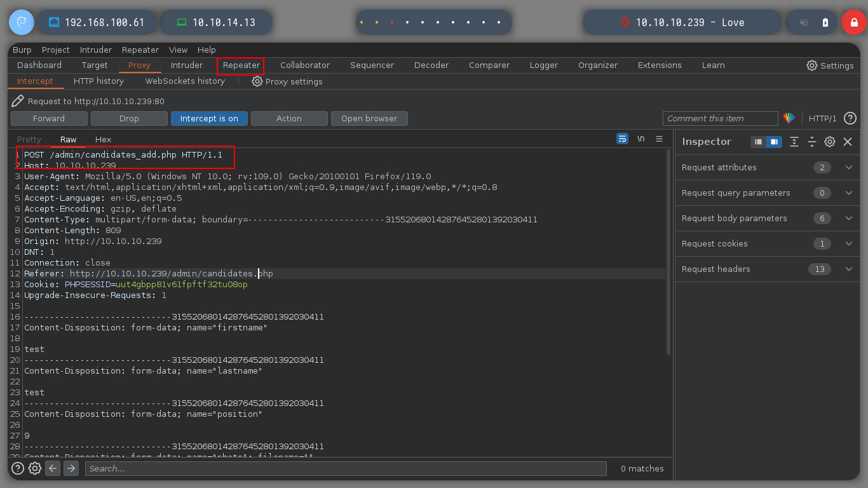Click the previous match left arrow
The image size is (868, 488).
point(53,468)
